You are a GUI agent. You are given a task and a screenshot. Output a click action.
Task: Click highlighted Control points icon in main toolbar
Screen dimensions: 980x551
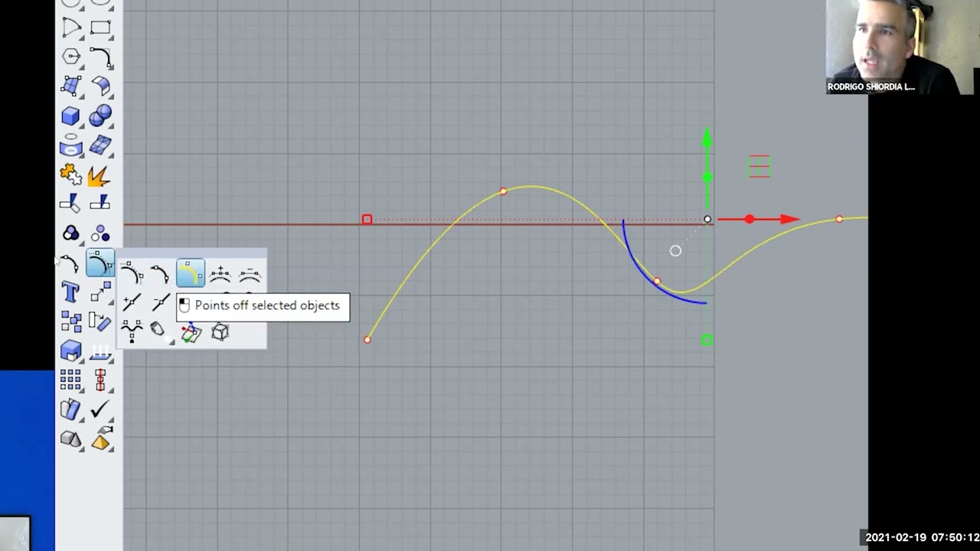(x=100, y=264)
